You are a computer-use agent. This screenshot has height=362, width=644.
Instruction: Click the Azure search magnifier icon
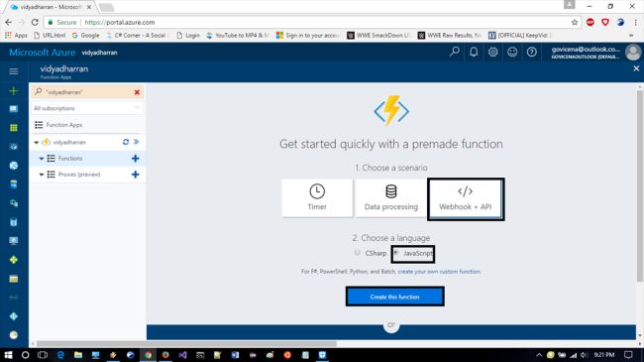tap(454, 52)
